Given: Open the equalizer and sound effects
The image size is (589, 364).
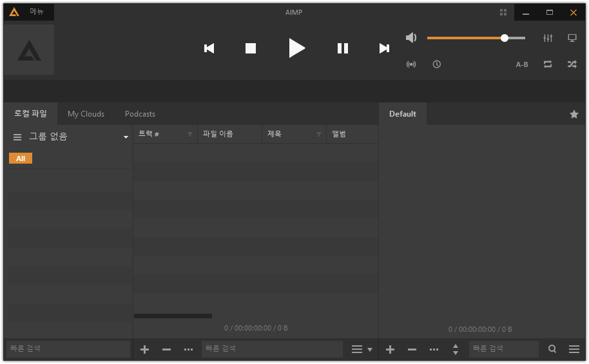Looking at the screenshot, I should (x=548, y=38).
